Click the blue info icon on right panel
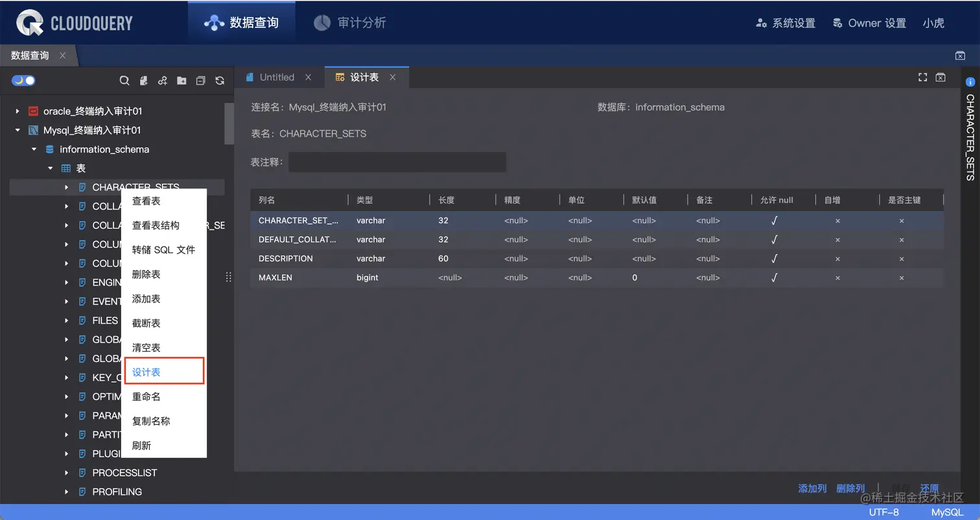The height and width of the screenshot is (520, 980). click(970, 82)
